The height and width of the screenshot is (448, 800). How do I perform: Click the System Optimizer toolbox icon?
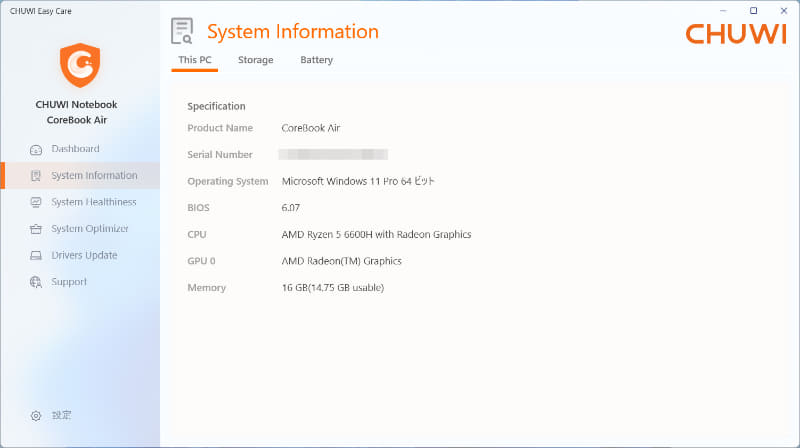(36, 229)
